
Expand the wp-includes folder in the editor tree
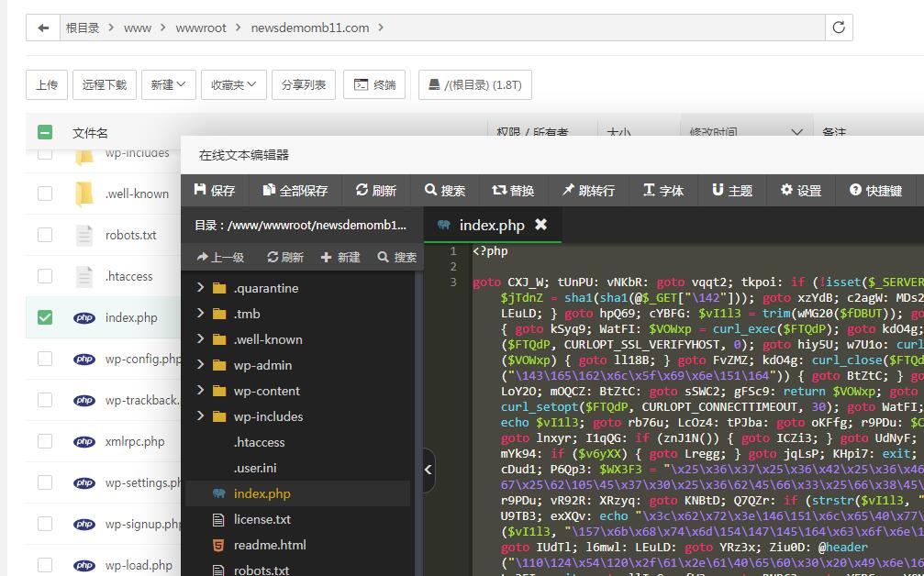click(x=200, y=415)
